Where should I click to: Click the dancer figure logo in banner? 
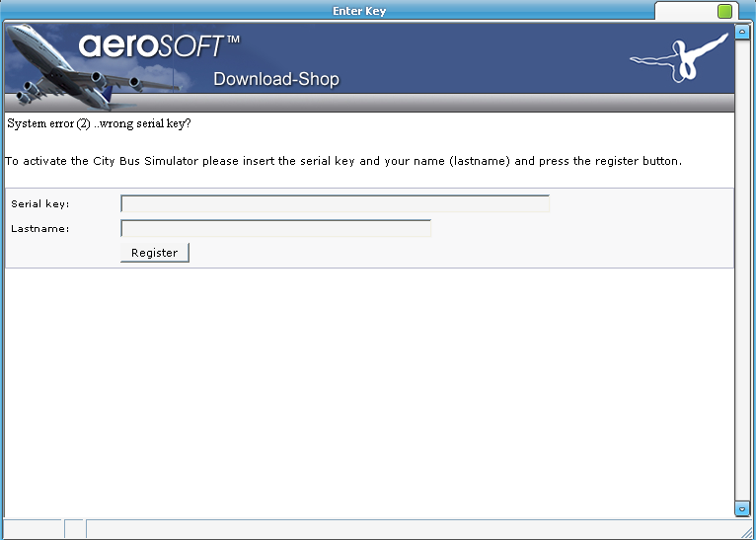coord(679,58)
